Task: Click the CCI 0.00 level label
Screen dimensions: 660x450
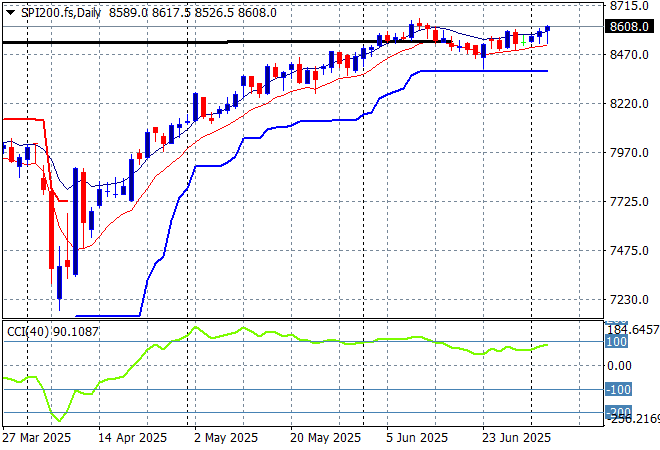Action: (x=622, y=366)
